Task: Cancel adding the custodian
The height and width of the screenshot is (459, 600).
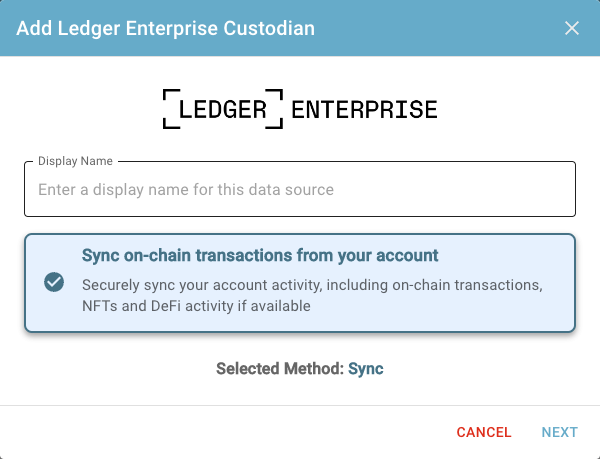Action: (x=484, y=432)
